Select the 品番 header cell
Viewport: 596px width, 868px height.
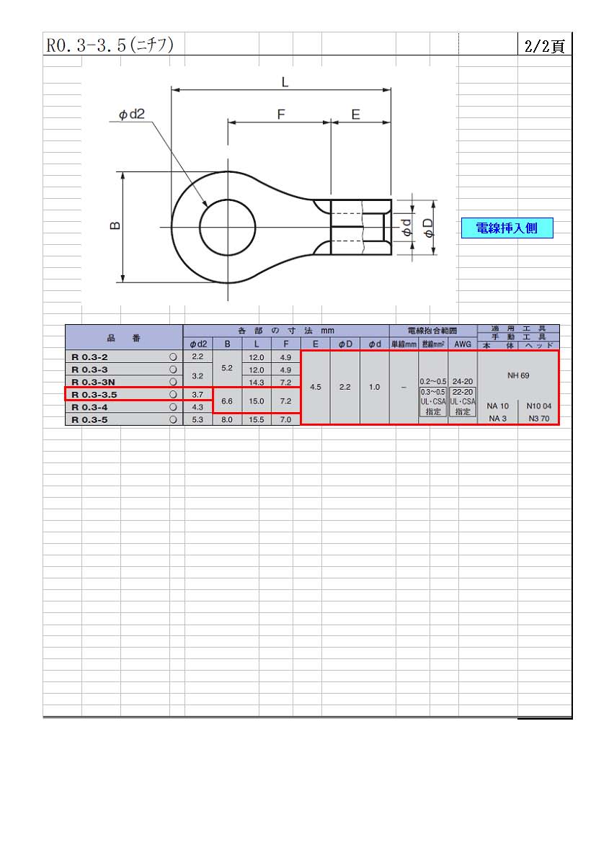[x=124, y=338]
